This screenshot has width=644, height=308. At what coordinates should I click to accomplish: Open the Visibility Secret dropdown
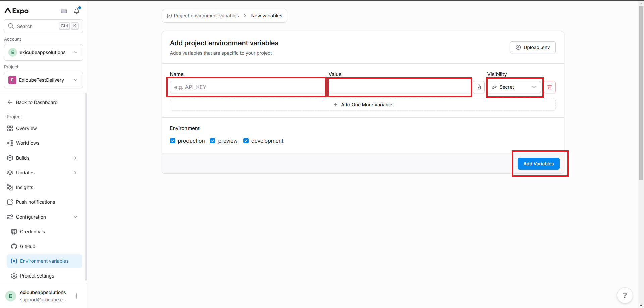pos(514,87)
